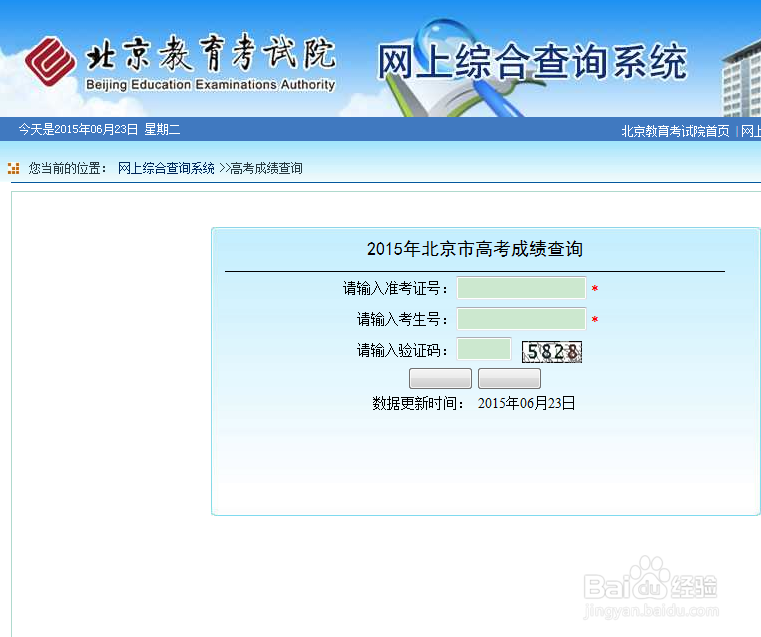Click the 数据更新时间 date 2015年06月23日

527,403
